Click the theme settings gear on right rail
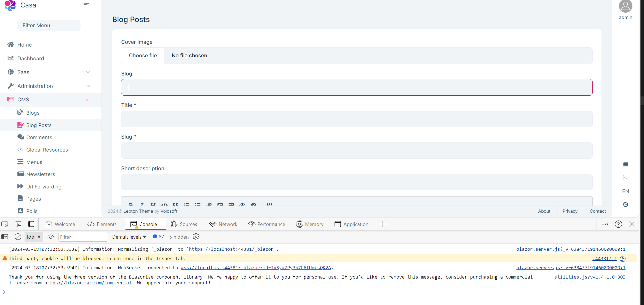The image size is (644, 305). 626,204
